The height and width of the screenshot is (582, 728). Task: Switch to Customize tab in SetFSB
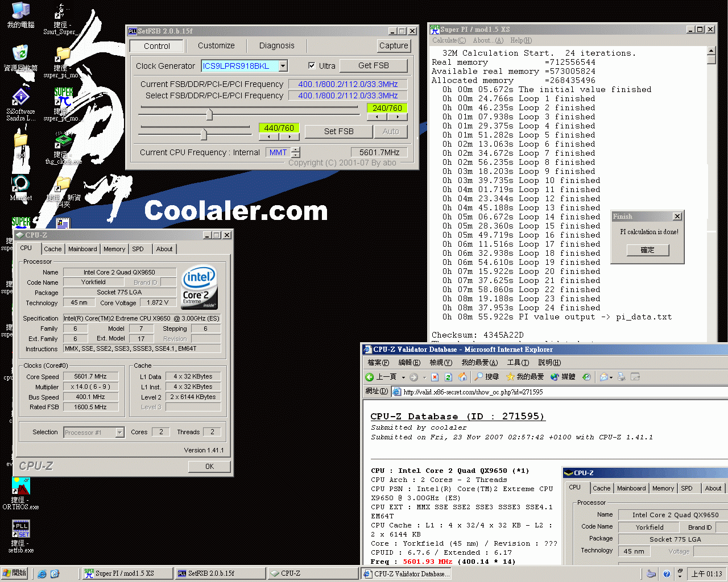click(x=216, y=45)
